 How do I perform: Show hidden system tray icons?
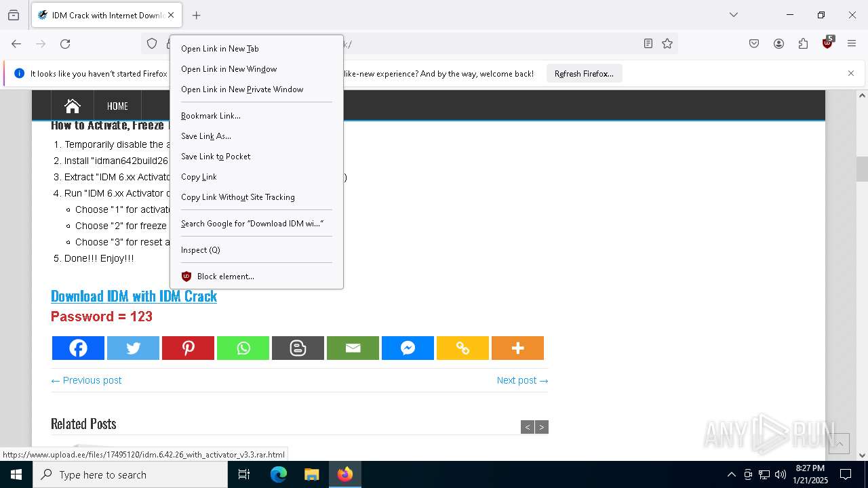(731, 474)
